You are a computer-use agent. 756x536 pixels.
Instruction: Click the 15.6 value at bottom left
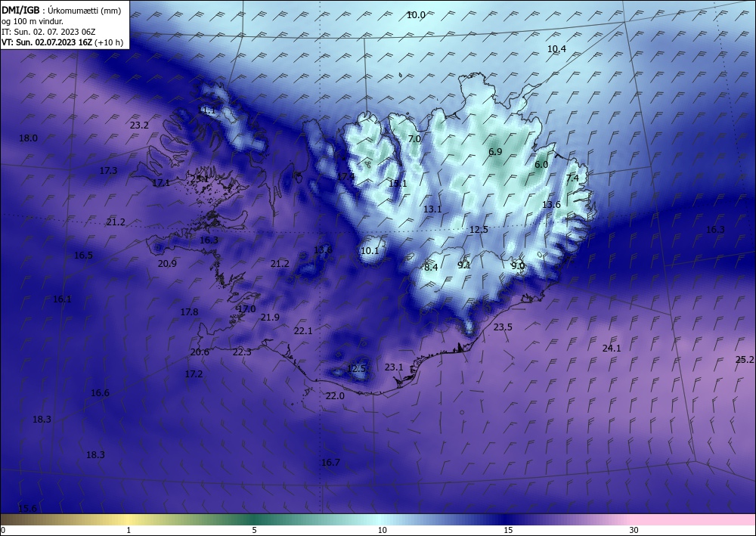point(27,509)
